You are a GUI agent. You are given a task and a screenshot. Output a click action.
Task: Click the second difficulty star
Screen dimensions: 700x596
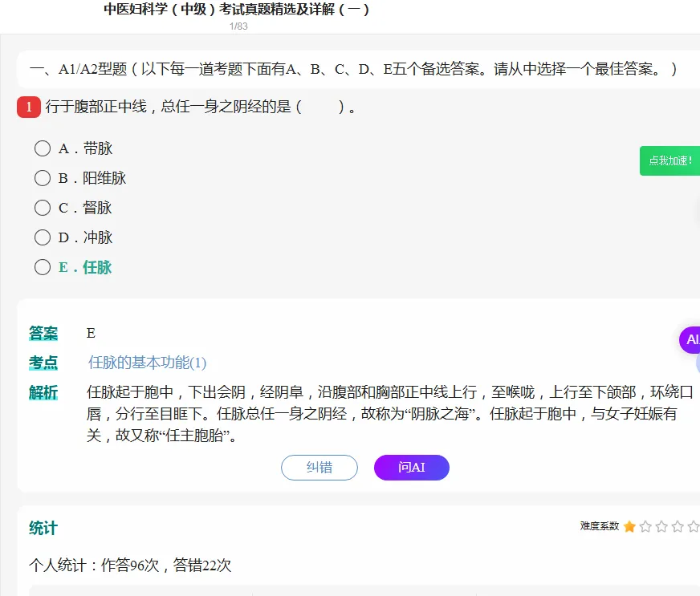[645, 527]
